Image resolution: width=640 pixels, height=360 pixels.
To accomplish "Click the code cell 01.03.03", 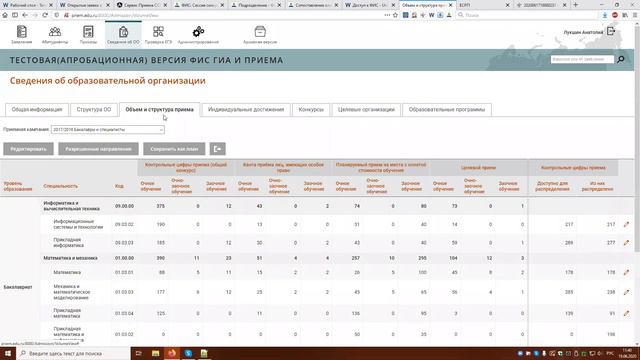I will [124, 292].
